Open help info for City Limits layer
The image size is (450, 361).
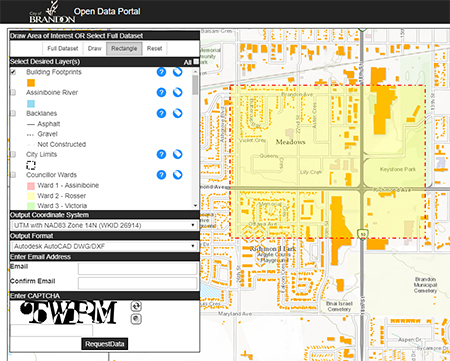click(161, 154)
